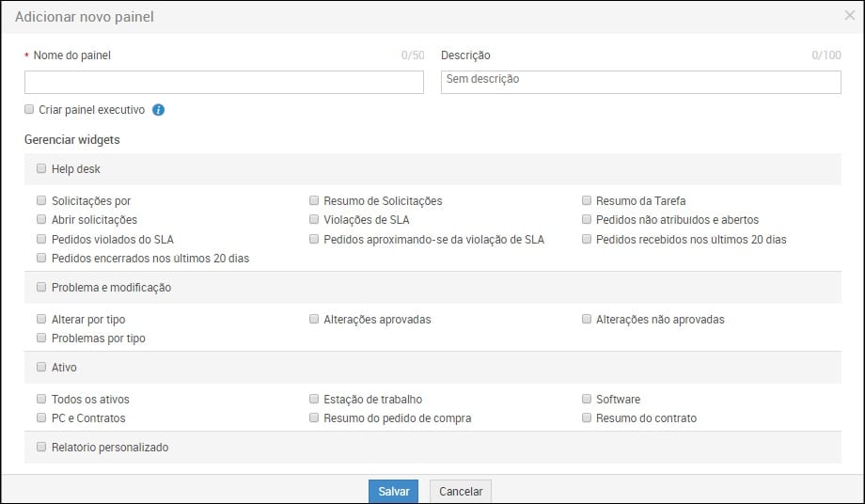
Task: Enable the Software widget checkbox
Action: (587, 400)
